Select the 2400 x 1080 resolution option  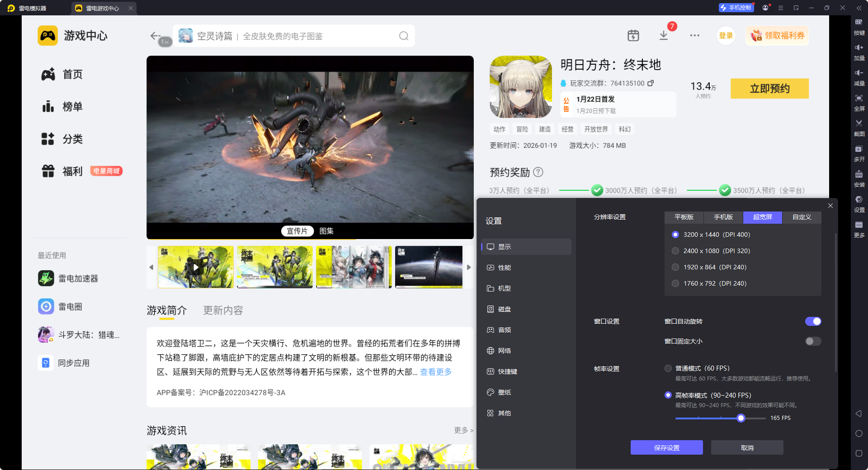point(675,251)
